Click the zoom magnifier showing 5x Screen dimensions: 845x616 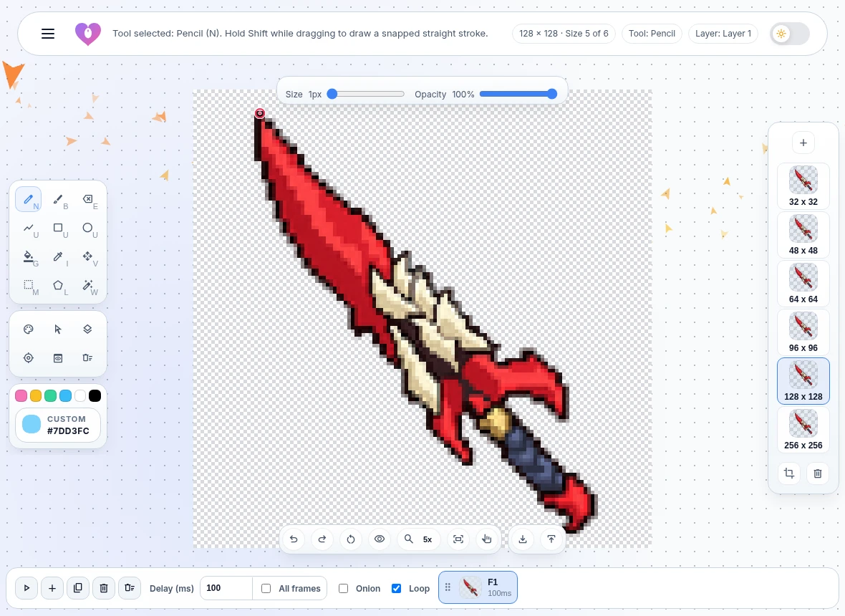point(419,539)
